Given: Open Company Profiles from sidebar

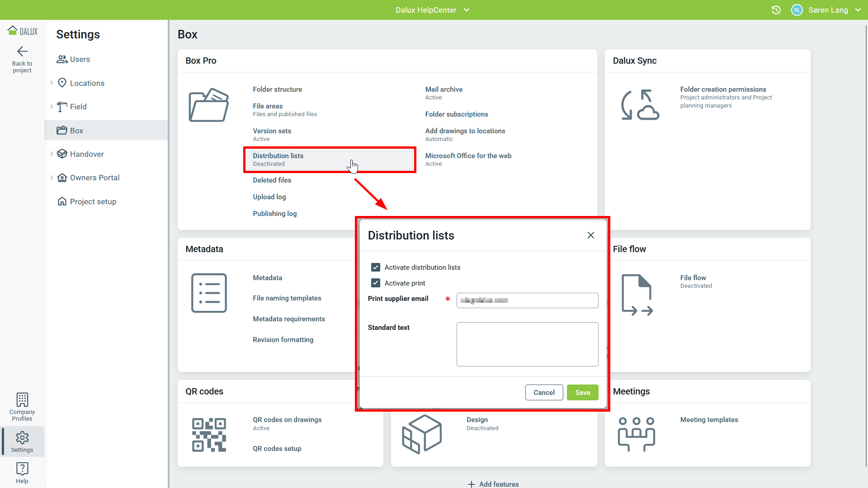Looking at the screenshot, I should pos(22,407).
